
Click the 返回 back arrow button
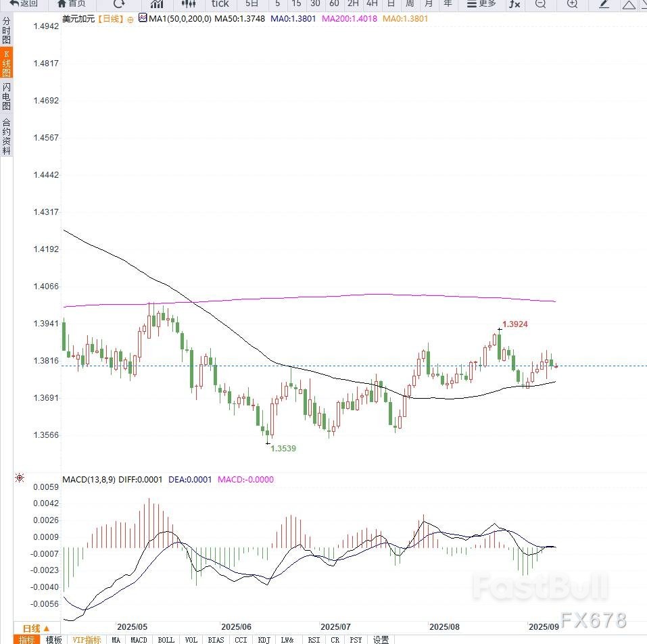[24, 4]
